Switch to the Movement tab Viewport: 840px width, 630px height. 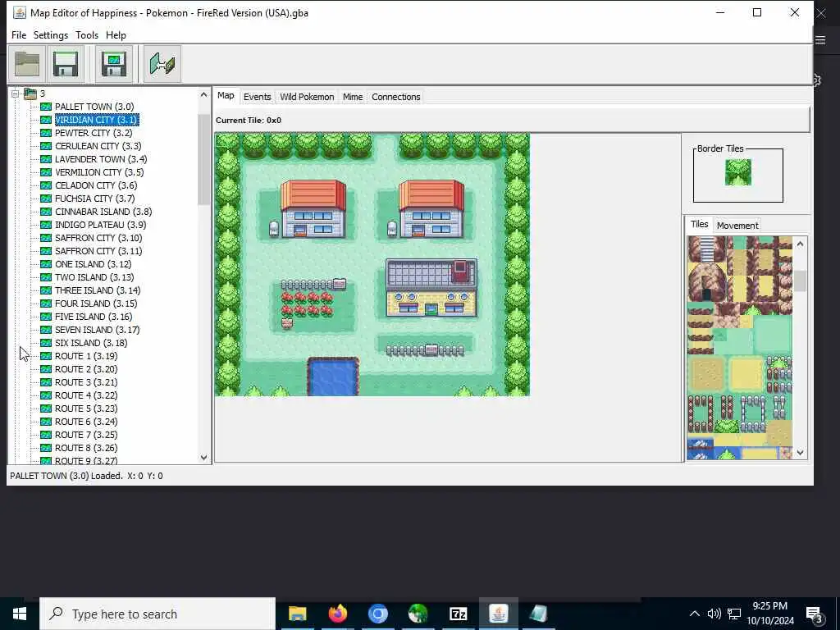click(737, 226)
